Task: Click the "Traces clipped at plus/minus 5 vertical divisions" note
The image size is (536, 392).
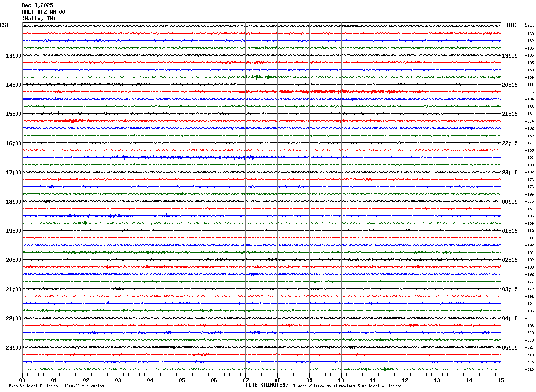Action: coord(347,386)
